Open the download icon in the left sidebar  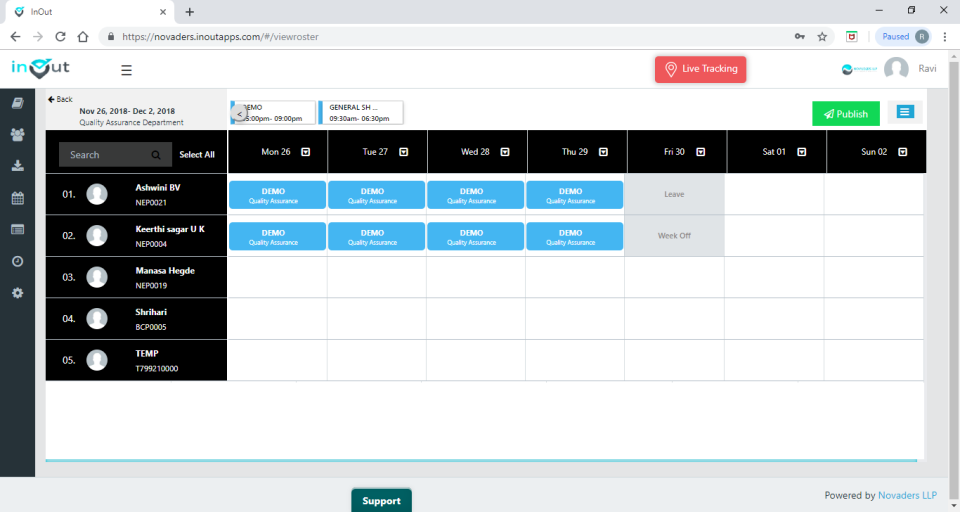point(18,166)
